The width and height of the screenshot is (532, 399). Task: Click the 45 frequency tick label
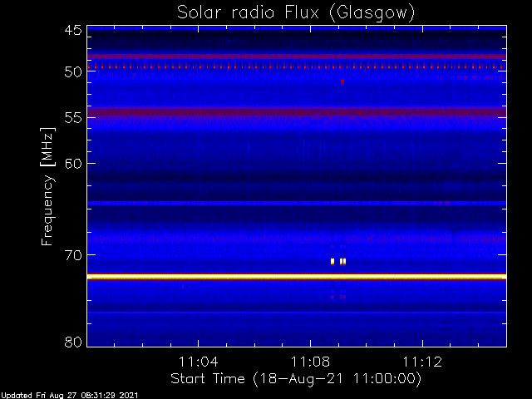[x=73, y=31]
